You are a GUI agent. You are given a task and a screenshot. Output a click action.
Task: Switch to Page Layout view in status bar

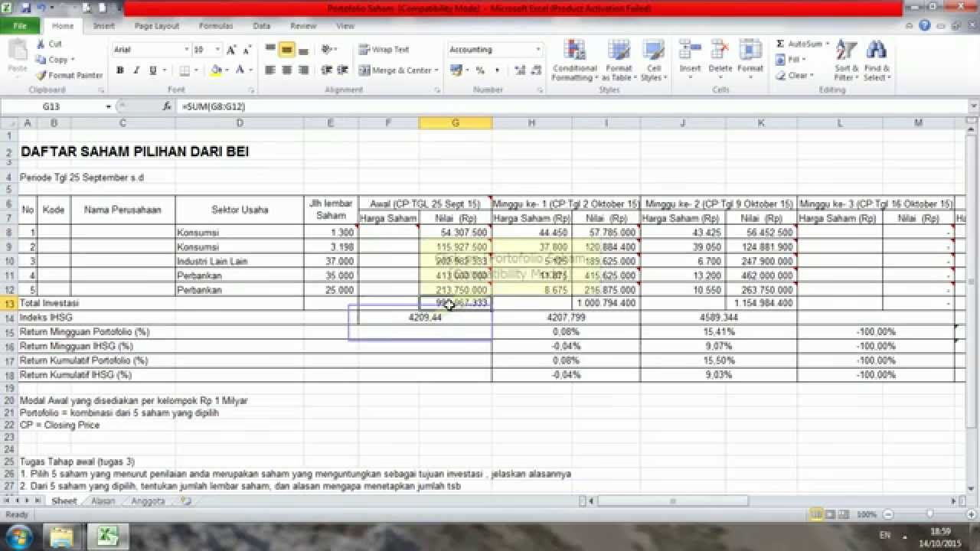[x=829, y=515]
